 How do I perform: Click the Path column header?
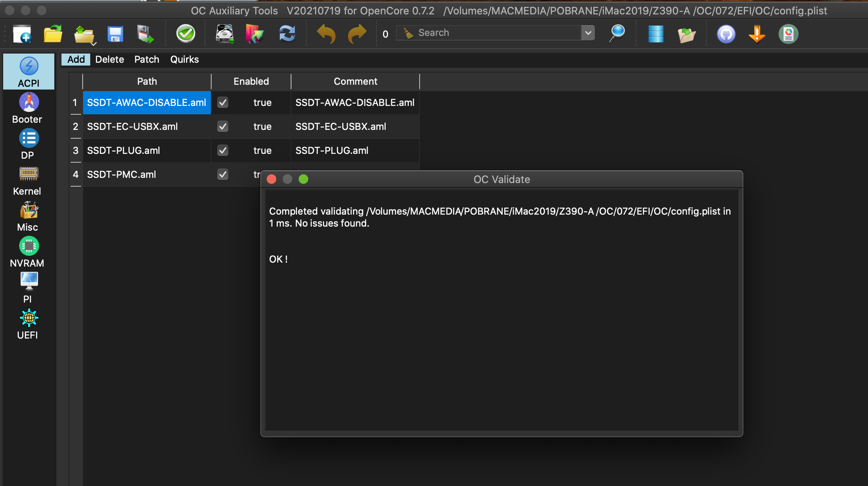click(147, 82)
